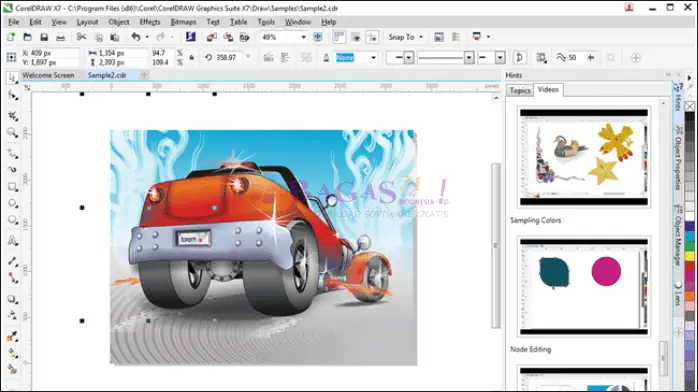Click the Open file icon

pos(27,37)
